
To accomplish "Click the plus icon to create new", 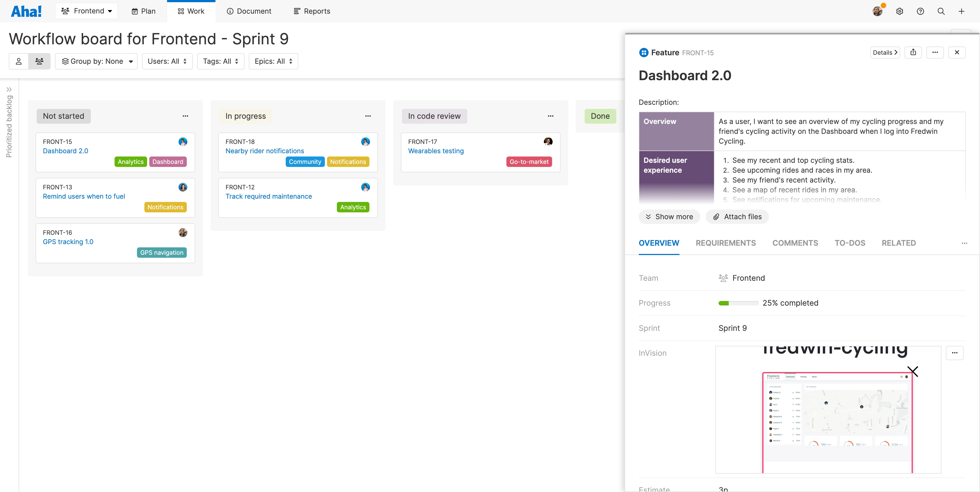I will tap(961, 11).
